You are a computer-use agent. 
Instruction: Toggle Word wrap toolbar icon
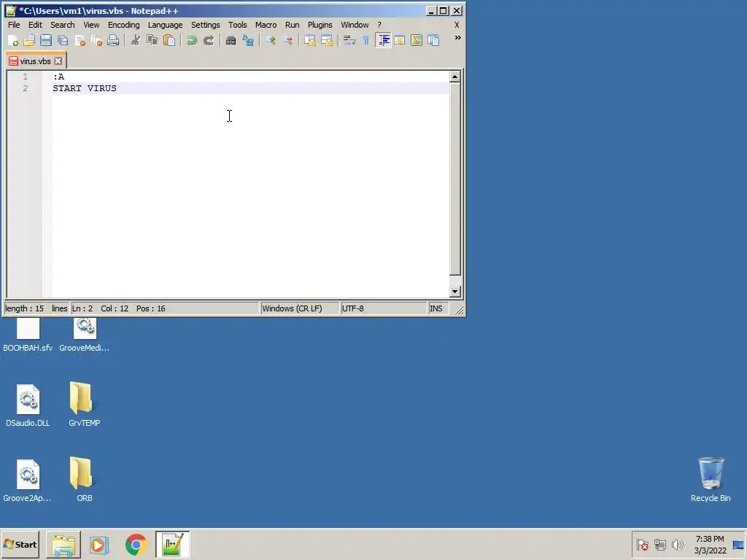tap(349, 41)
